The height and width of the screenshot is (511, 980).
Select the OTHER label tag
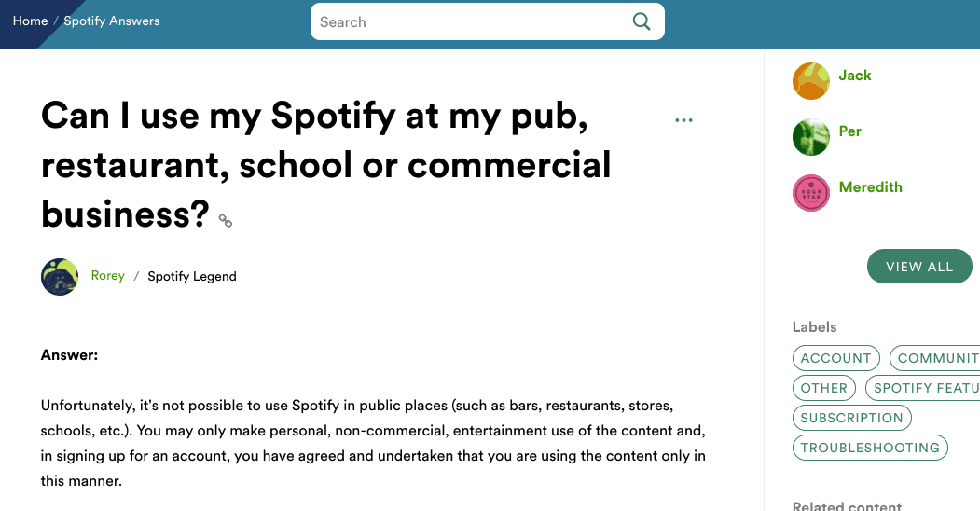click(824, 388)
